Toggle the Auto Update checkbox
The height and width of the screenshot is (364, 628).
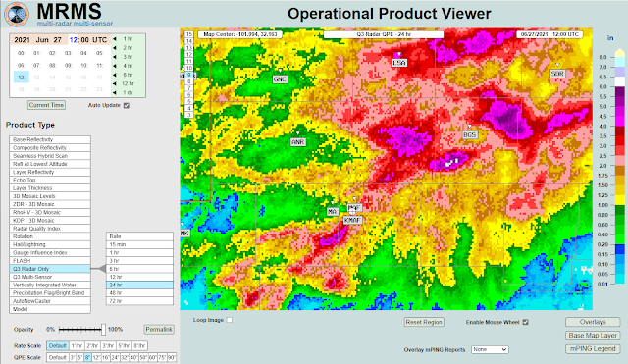[x=127, y=105]
